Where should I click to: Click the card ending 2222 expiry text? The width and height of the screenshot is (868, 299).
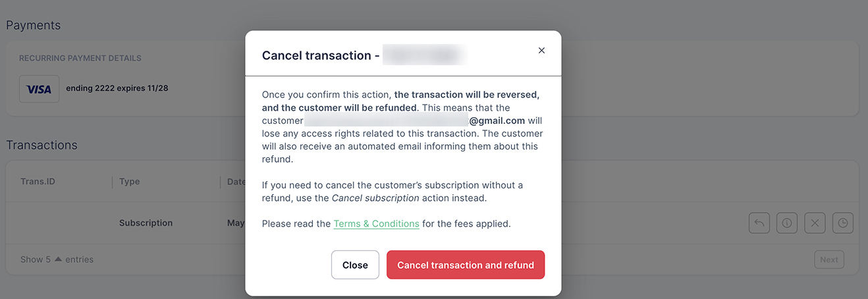(x=117, y=88)
